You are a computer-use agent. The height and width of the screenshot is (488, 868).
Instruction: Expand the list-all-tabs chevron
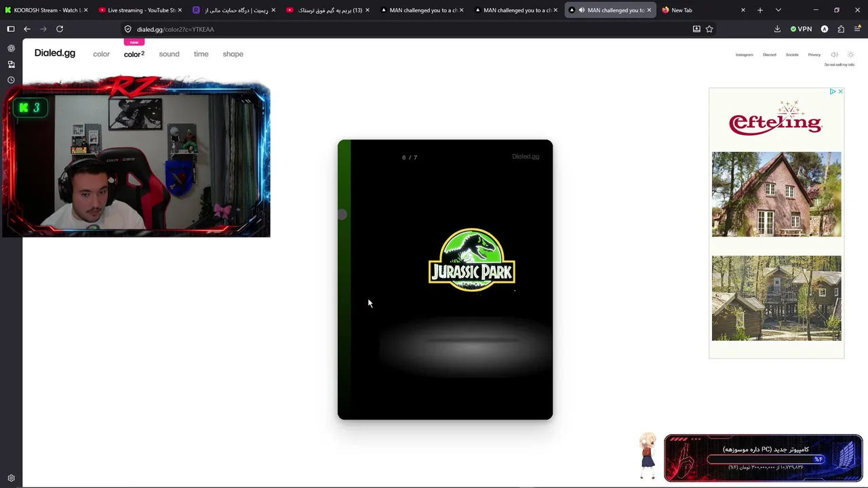pyautogui.click(x=778, y=10)
